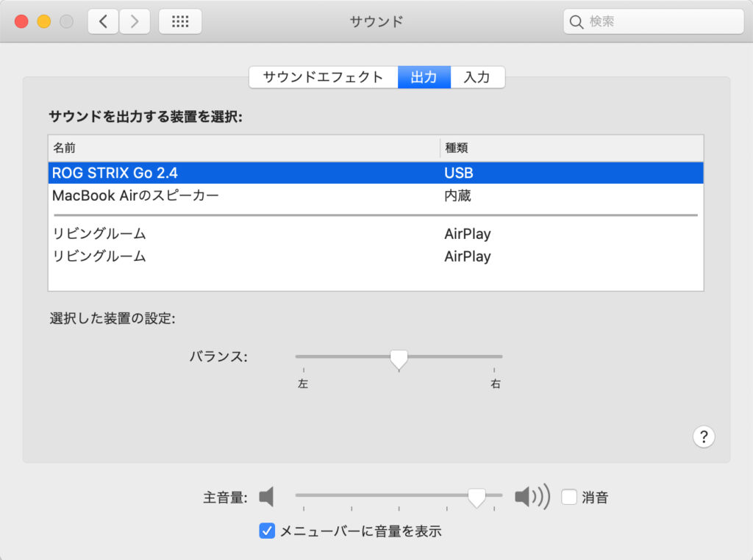Click the USB type cell
The image size is (753, 560).
(459, 173)
